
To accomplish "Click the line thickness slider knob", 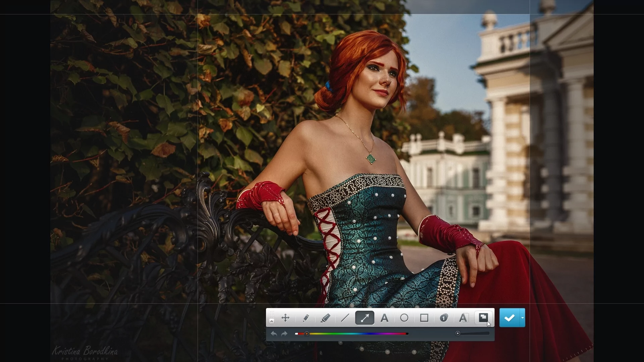I will (458, 334).
